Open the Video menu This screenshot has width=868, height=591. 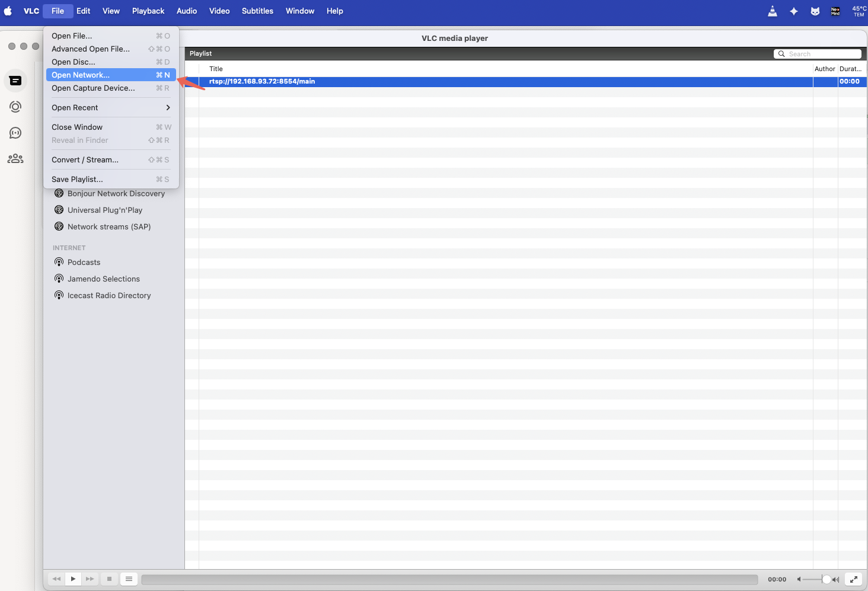click(x=219, y=11)
